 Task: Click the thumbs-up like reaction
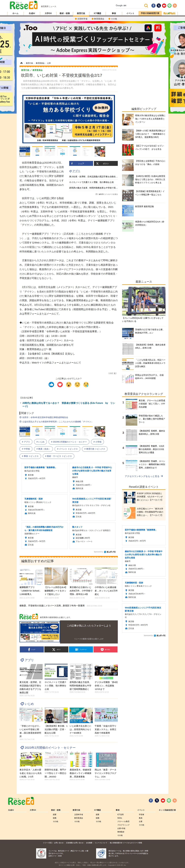click(x=51, y=384)
